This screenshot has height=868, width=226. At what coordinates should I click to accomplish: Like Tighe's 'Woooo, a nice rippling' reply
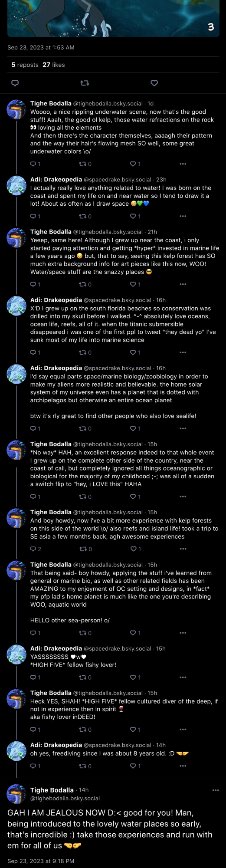pyautogui.click(x=135, y=164)
